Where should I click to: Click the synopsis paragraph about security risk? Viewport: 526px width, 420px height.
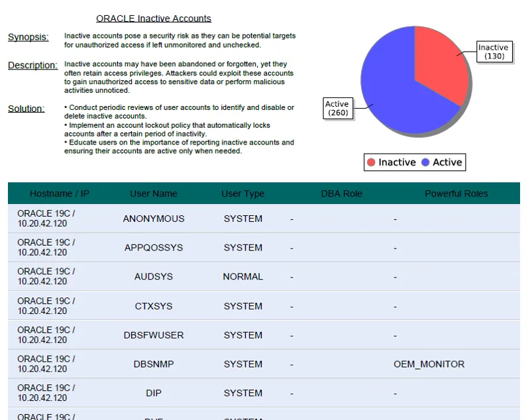[x=180, y=40]
